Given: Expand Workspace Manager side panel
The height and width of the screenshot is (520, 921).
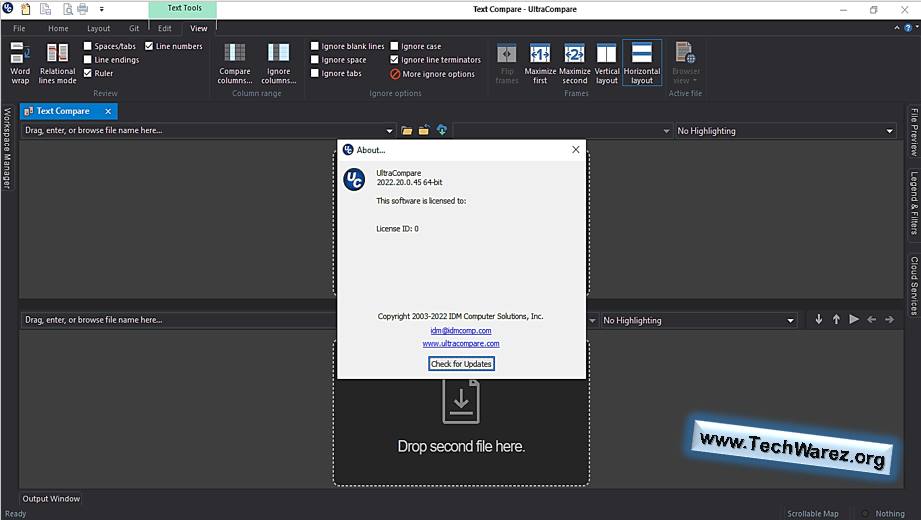Looking at the screenshot, I should (x=7, y=149).
